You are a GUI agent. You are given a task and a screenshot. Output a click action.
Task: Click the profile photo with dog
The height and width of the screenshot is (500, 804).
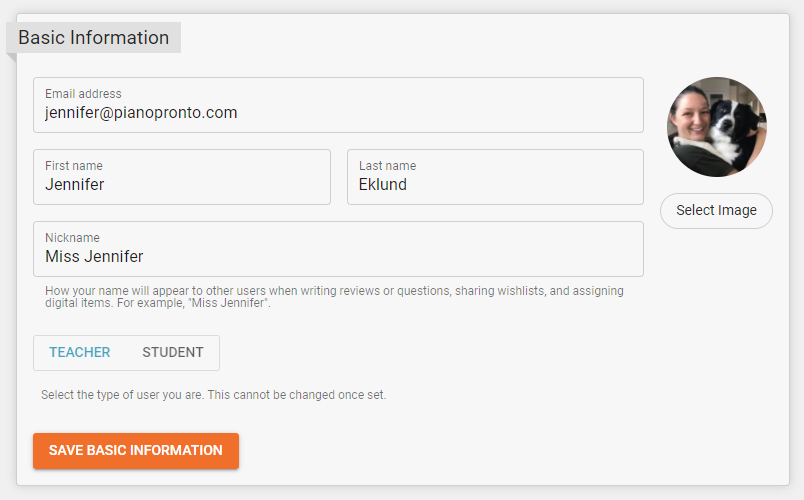[x=716, y=127]
